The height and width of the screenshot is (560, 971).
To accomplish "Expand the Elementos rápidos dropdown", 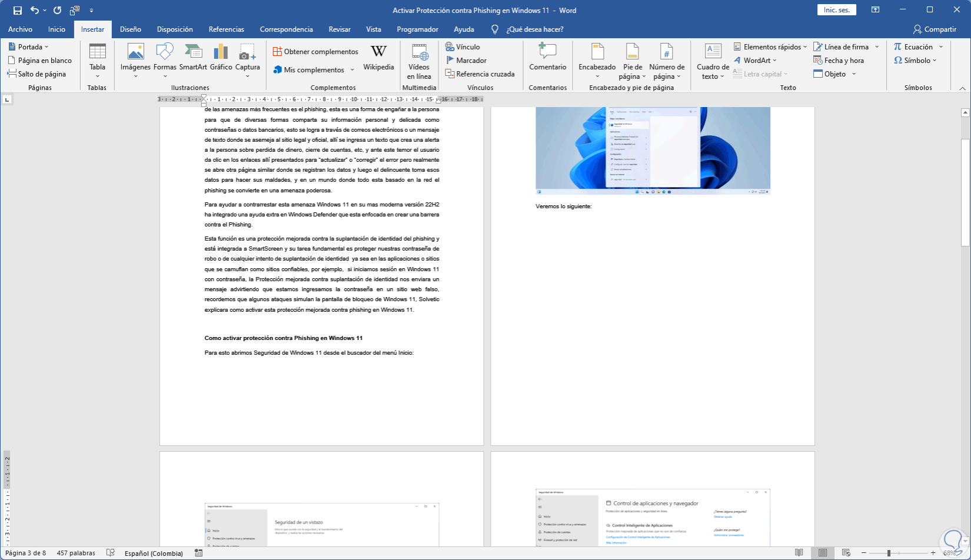I will 805,47.
